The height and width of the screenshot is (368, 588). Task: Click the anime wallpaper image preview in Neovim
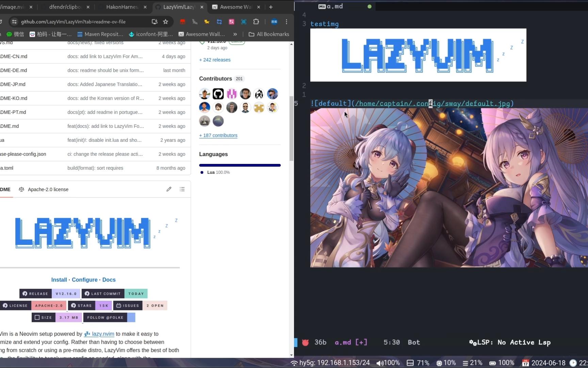click(x=449, y=188)
